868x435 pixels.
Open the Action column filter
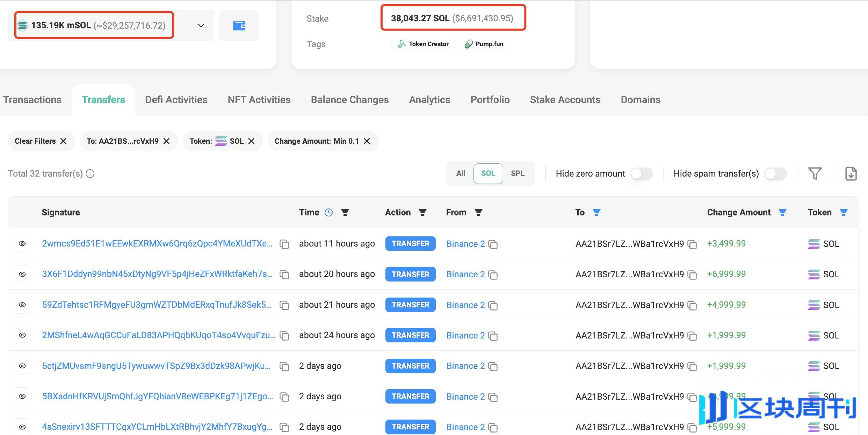tap(422, 213)
